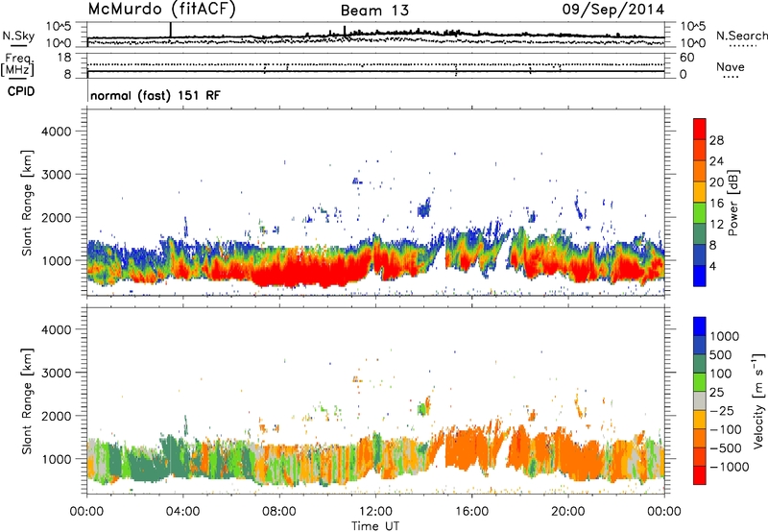Click the 'N.Search' legend label

coord(741,36)
